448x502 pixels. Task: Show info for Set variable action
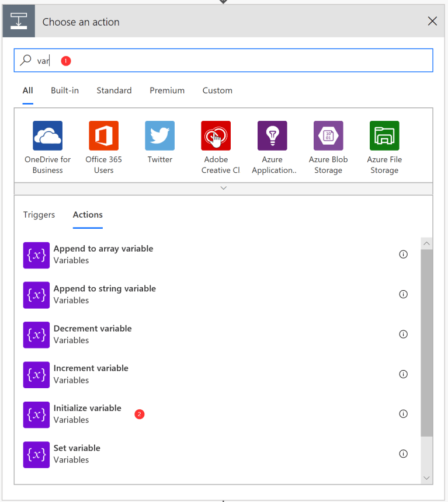(x=403, y=454)
